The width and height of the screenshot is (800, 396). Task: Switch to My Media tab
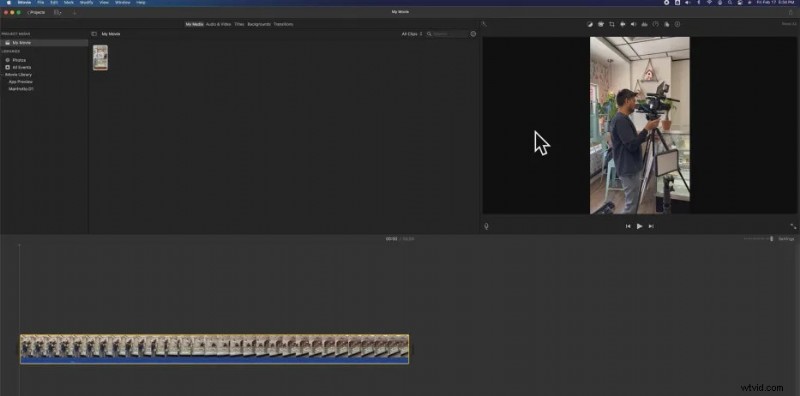(x=194, y=24)
